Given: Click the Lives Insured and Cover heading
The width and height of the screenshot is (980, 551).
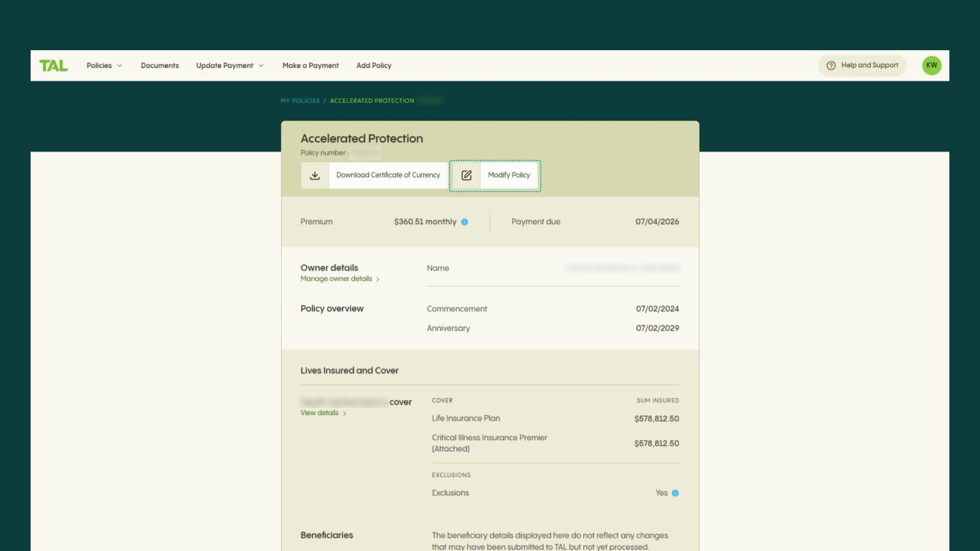Looking at the screenshot, I should [x=349, y=370].
